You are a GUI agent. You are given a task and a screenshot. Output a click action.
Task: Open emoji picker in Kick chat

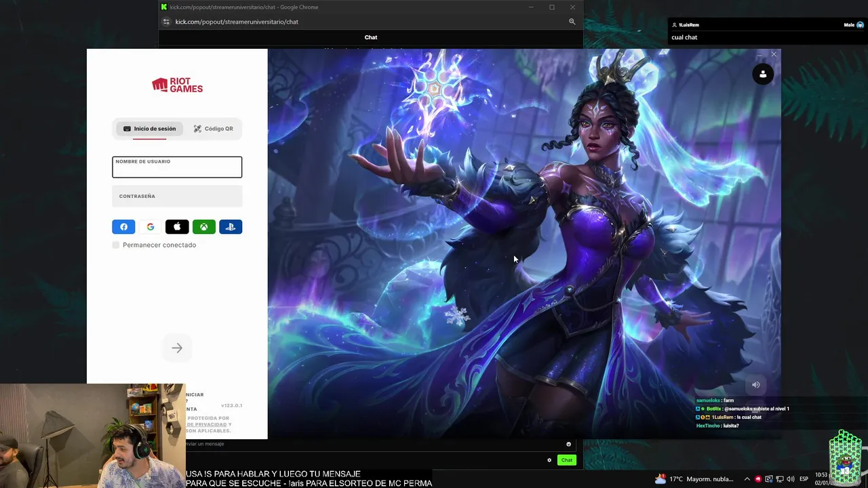(568, 444)
